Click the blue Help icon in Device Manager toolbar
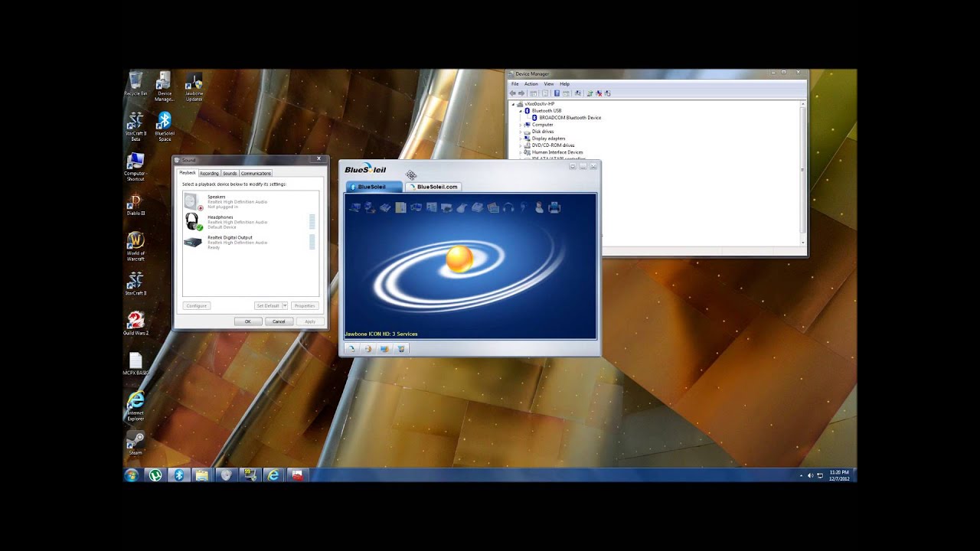The width and height of the screenshot is (980, 551). (x=557, y=93)
